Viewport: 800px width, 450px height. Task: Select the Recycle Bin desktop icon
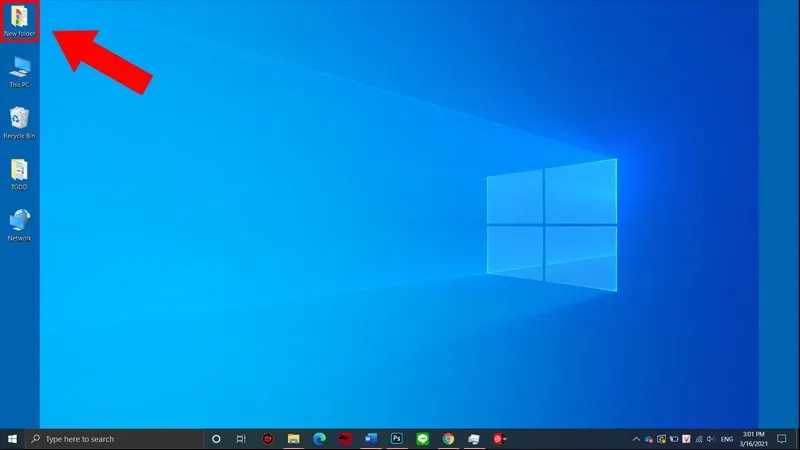19,123
